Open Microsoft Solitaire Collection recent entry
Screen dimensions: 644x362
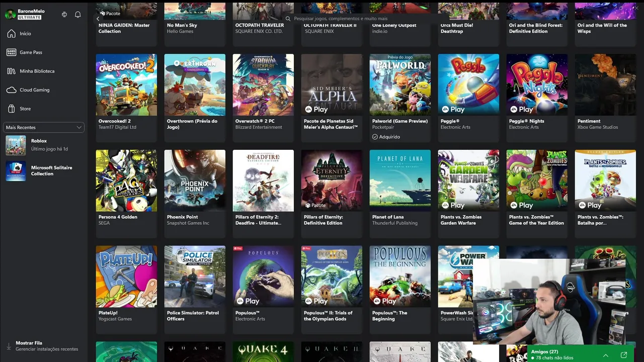click(x=44, y=171)
